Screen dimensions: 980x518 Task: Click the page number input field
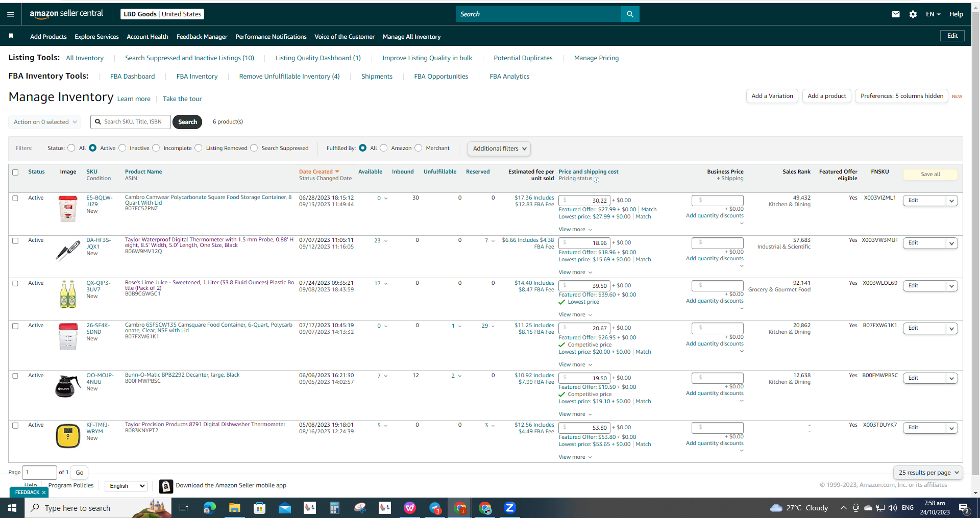click(x=39, y=473)
